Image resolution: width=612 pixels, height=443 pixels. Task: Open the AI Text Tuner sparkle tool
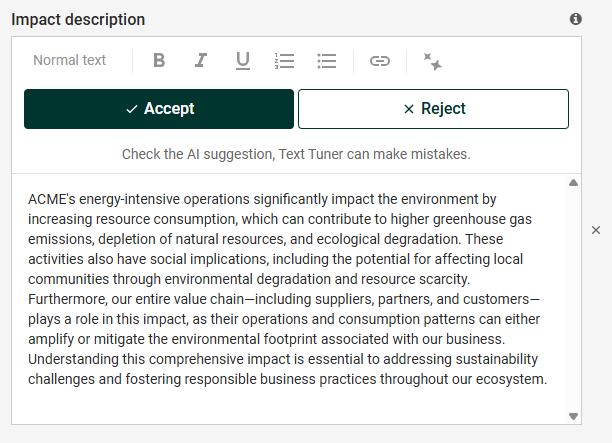[x=432, y=62]
